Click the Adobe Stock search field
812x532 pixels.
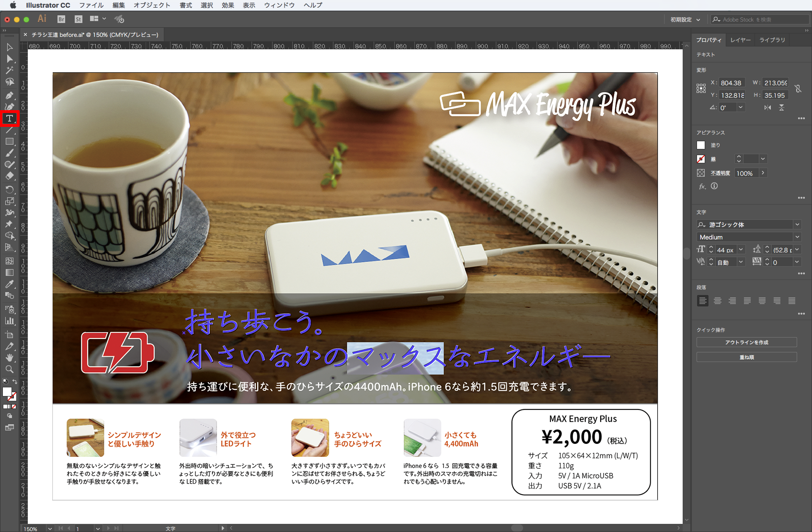(x=760, y=20)
